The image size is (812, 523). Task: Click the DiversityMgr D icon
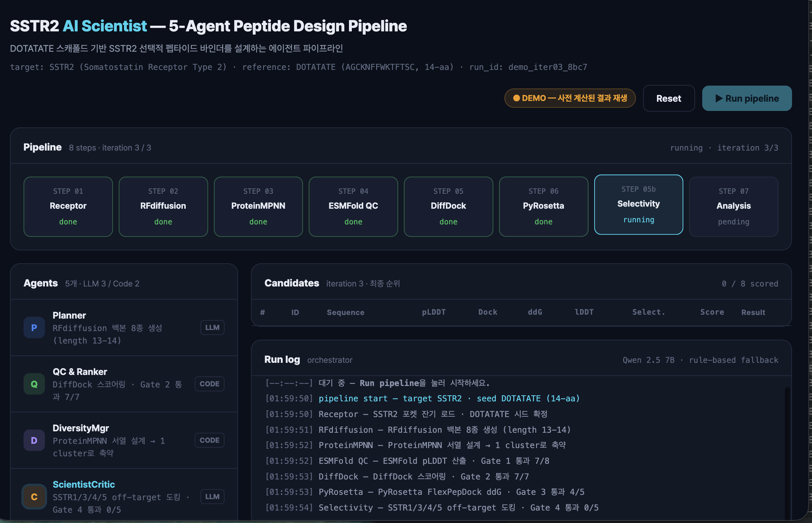(34, 440)
